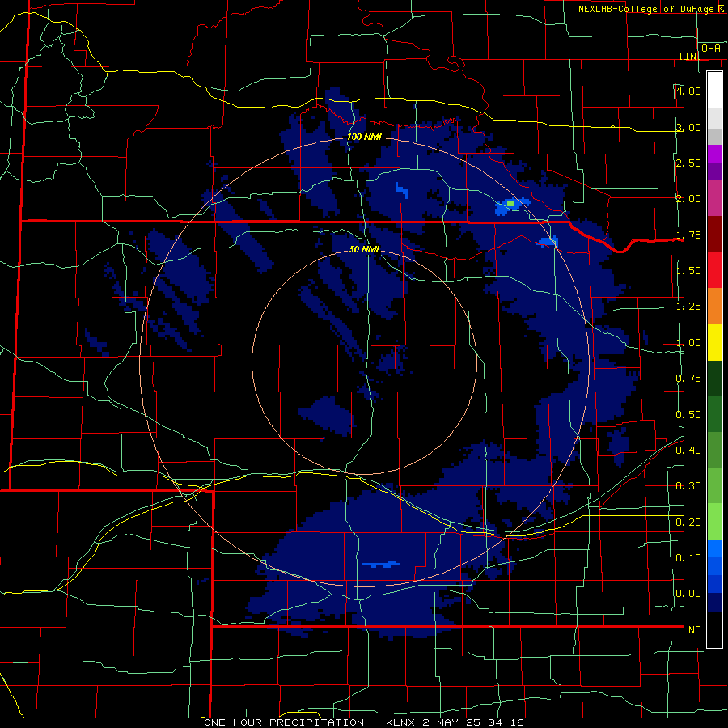Image resolution: width=728 pixels, height=728 pixels.
Task: Click the '0.30' legend value
Action: pyautogui.click(x=688, y=486)
